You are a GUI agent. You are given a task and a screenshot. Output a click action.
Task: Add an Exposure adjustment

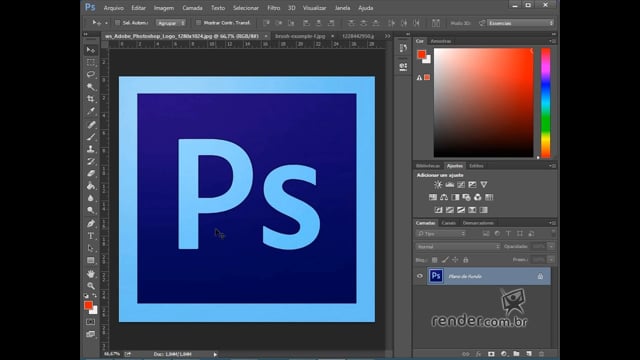tap(472, 184)
